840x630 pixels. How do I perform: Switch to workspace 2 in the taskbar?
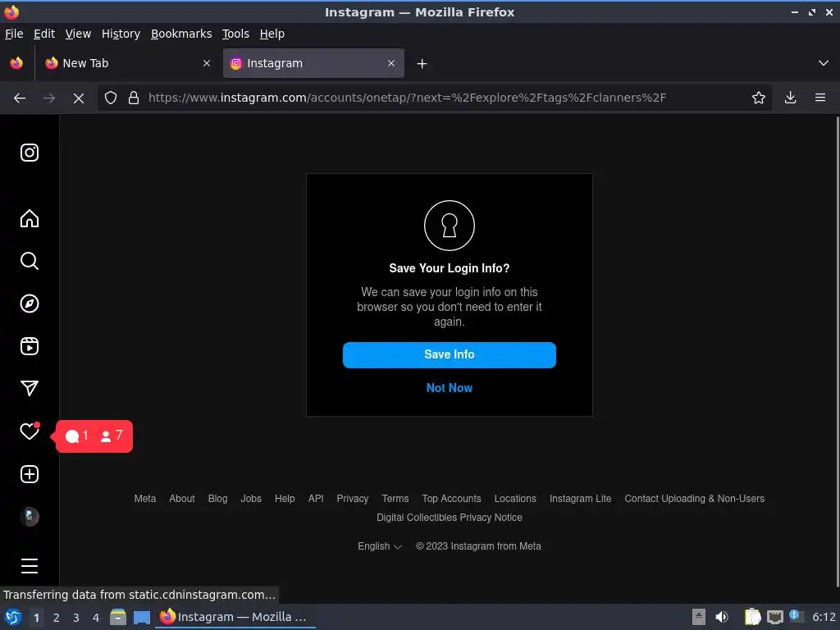[57, 618]
